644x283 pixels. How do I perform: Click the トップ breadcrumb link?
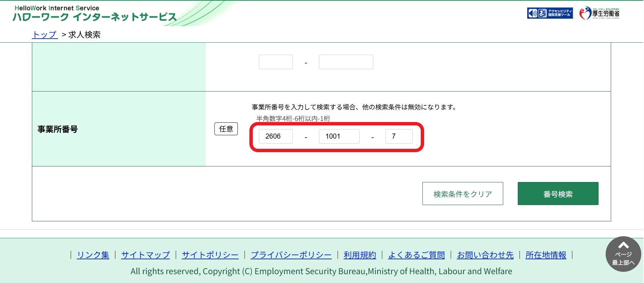pos(45,35)
